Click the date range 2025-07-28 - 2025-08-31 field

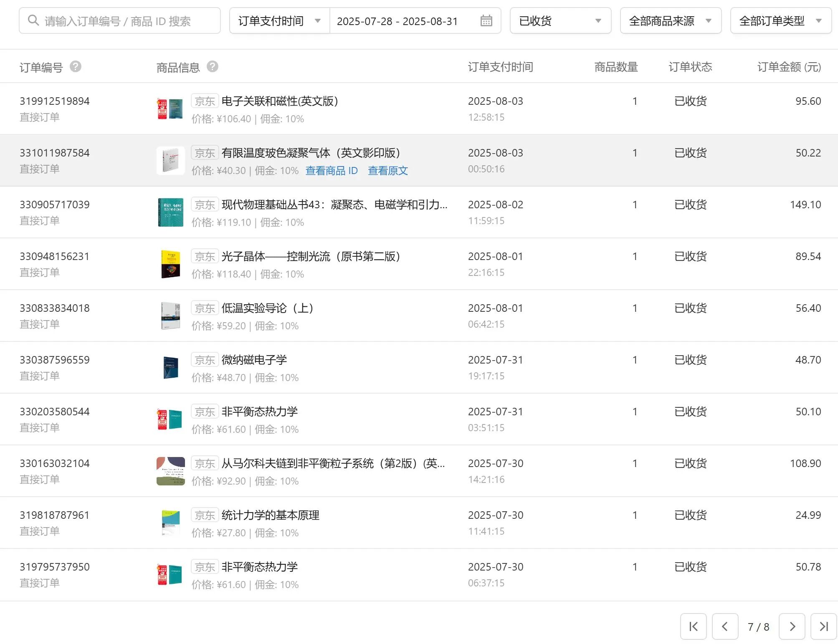[x=397, y=21]
